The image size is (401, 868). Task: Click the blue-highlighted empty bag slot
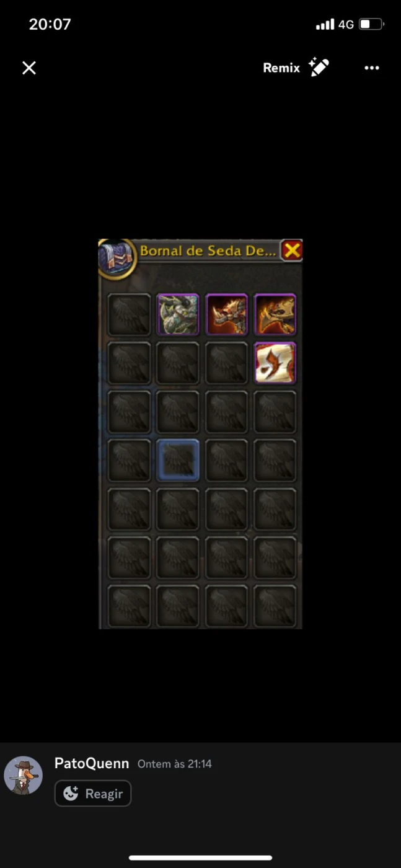178,460
